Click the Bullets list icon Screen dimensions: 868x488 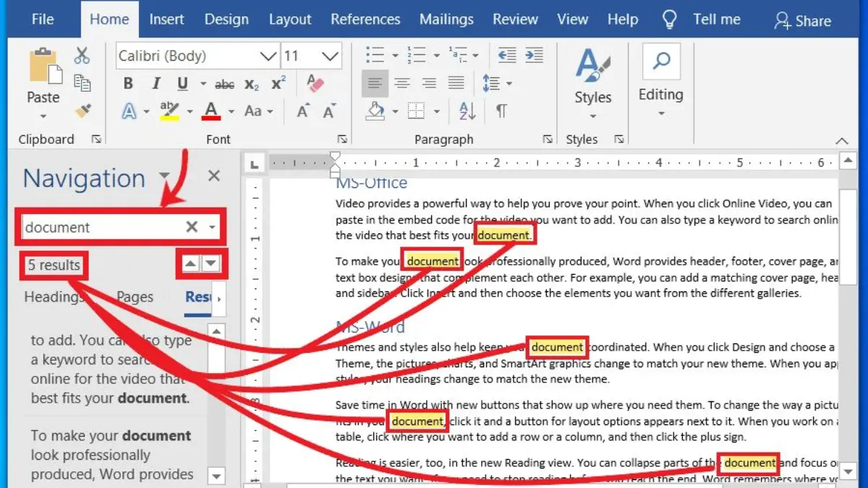pos(375,55)
